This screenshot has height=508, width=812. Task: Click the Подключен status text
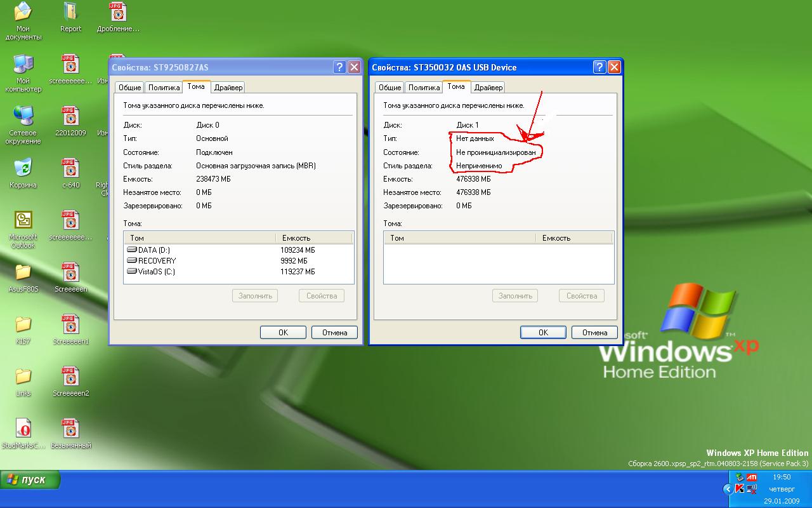click(x=214, y=152)
